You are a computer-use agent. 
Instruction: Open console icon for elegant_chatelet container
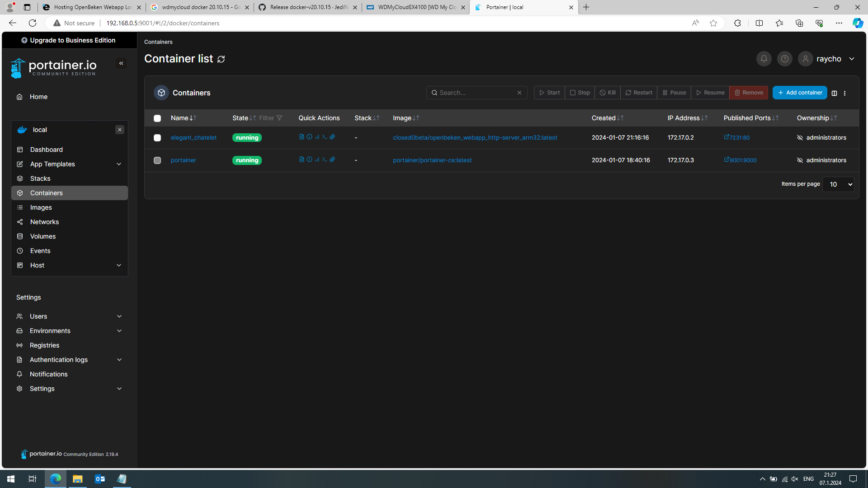click(325, 137)
